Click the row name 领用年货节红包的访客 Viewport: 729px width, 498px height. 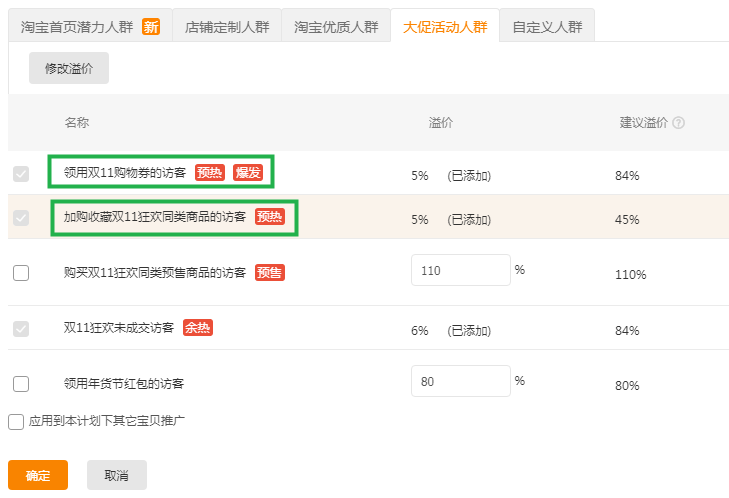pyautogui.click(x=124, y=384)
